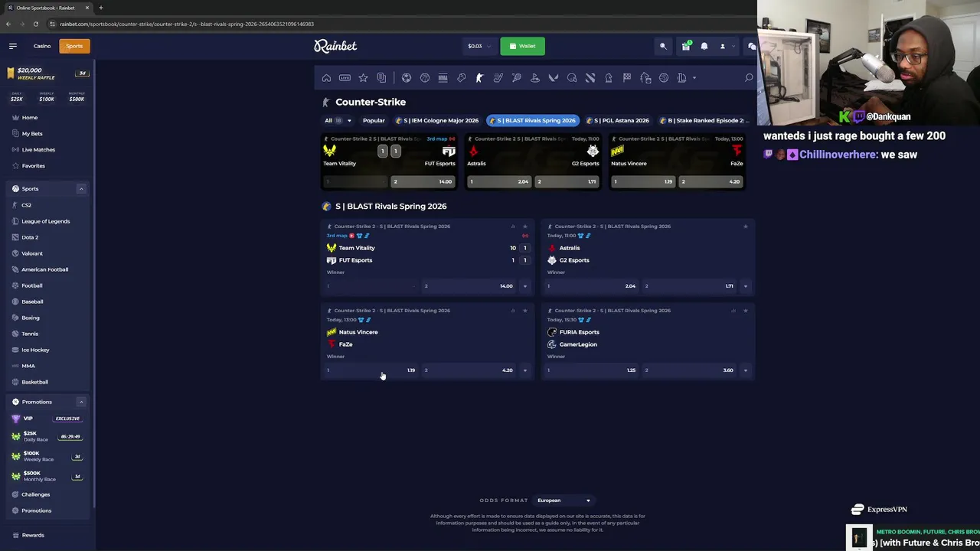Bet on G2 Esports at 1.71 in match list
The image size is (980, 551).
pos(690,286)
